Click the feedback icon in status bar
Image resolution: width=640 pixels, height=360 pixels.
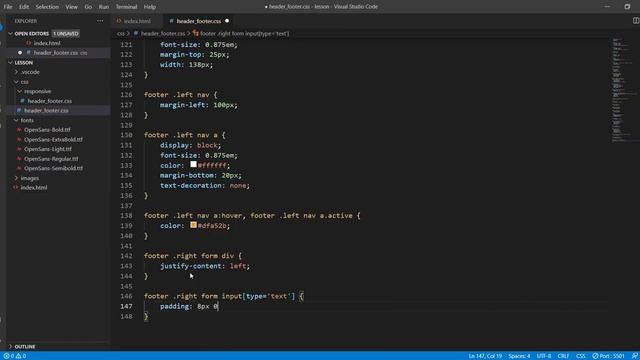pos(634,356)
